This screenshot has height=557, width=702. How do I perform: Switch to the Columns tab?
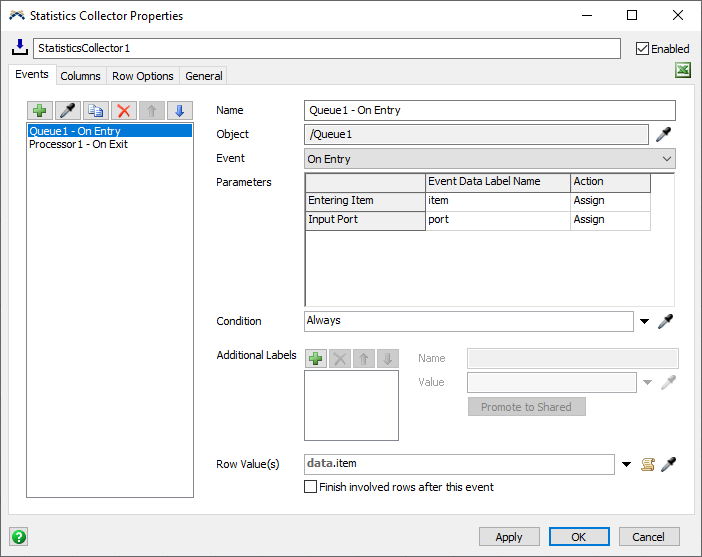tap(80, 76)
